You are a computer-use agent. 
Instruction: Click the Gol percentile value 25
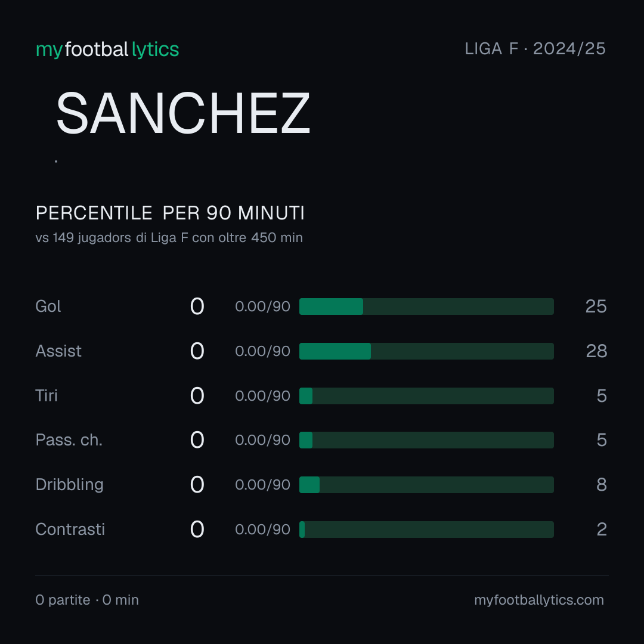point(596,306)
